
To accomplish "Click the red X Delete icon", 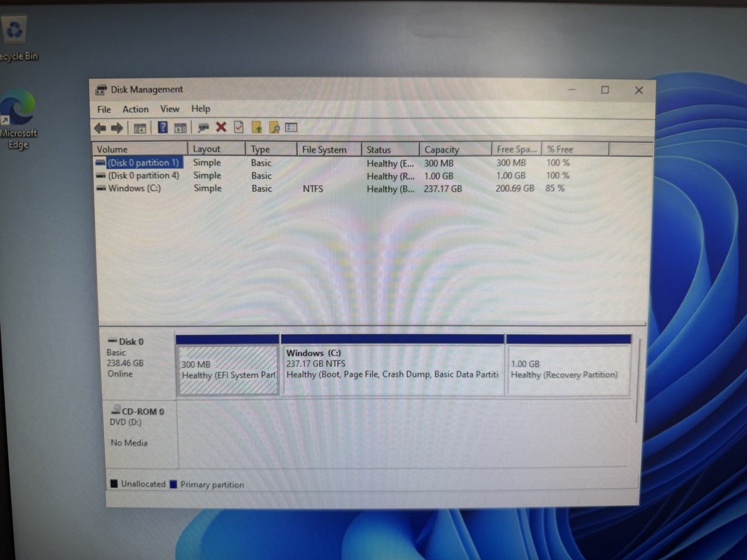I will pyautogui.click(x=221, y=127).
